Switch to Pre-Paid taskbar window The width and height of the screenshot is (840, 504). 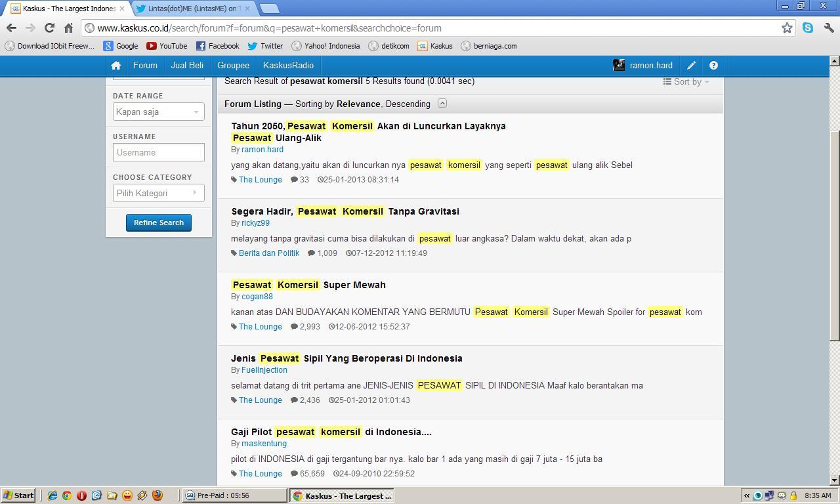[234, 495]
